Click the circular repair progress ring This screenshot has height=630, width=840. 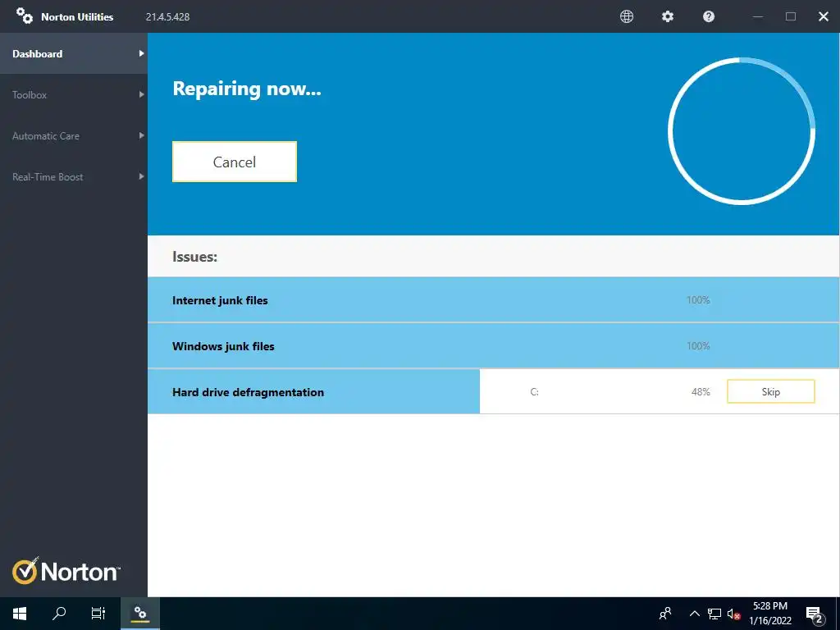742,131
